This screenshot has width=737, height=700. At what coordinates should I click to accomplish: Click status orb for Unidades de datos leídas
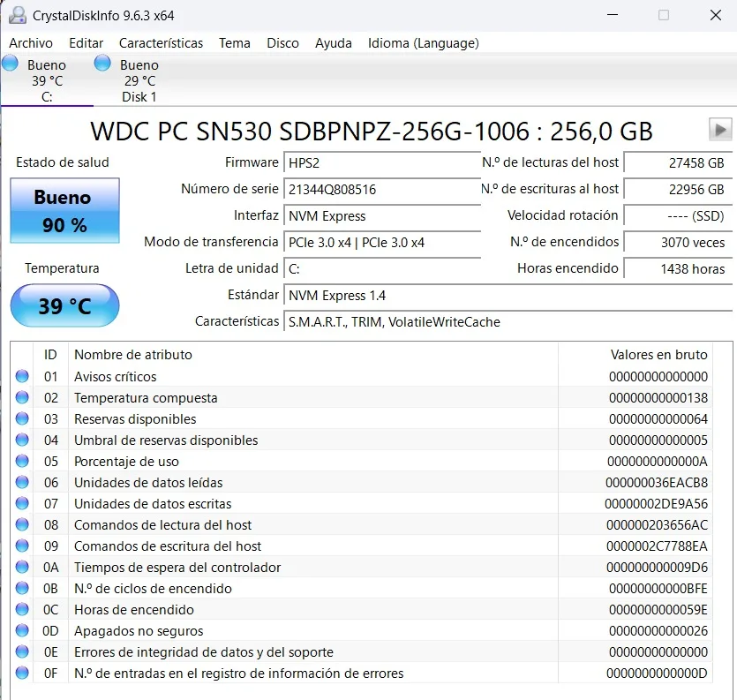22,482
